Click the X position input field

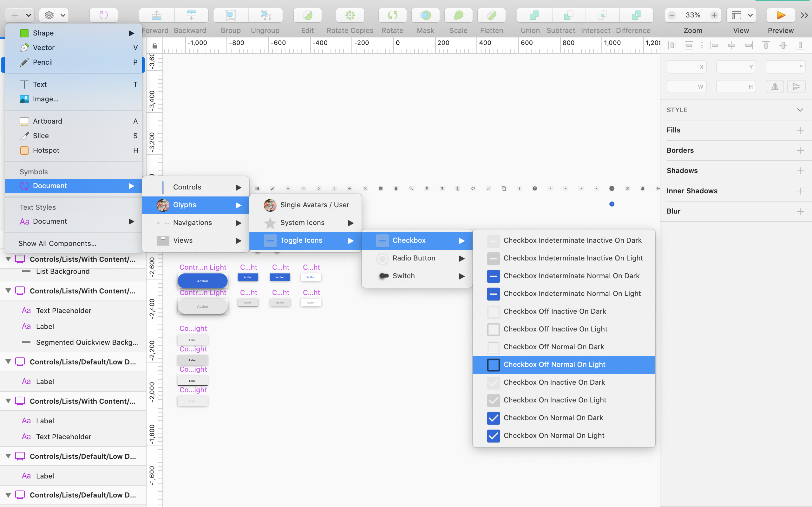(x=686, y=67)
